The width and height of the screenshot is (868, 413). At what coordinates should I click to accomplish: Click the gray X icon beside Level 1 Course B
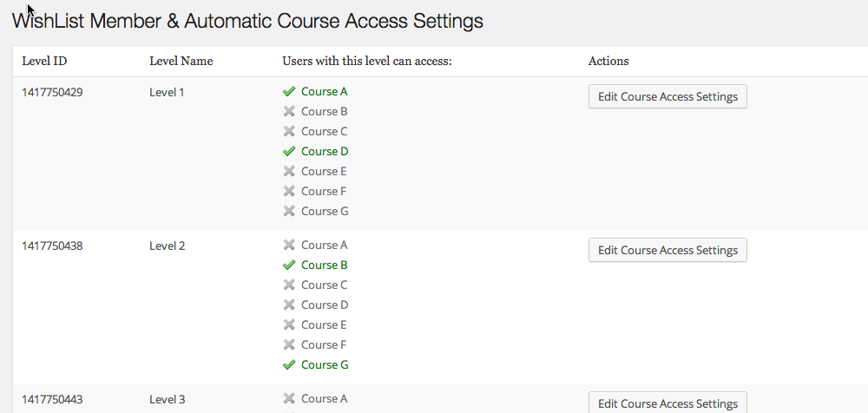tap(289, 111)
